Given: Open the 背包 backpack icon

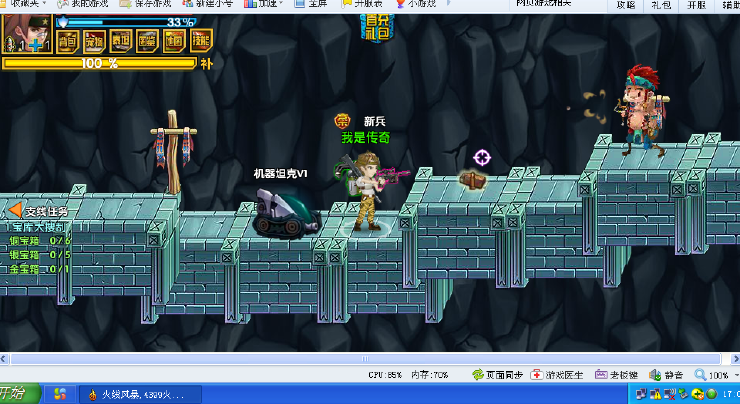Looking at the screenshot, I should click(68, 41).
